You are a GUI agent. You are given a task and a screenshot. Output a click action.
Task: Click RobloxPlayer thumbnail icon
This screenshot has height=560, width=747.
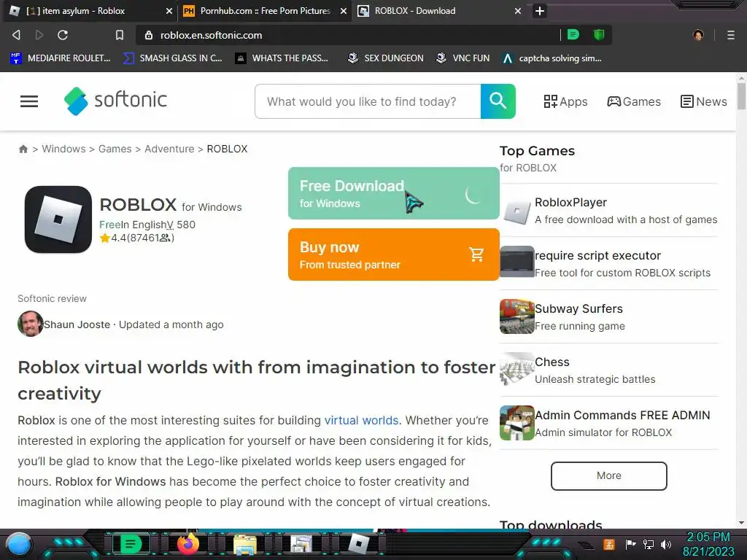coord(517,211)
